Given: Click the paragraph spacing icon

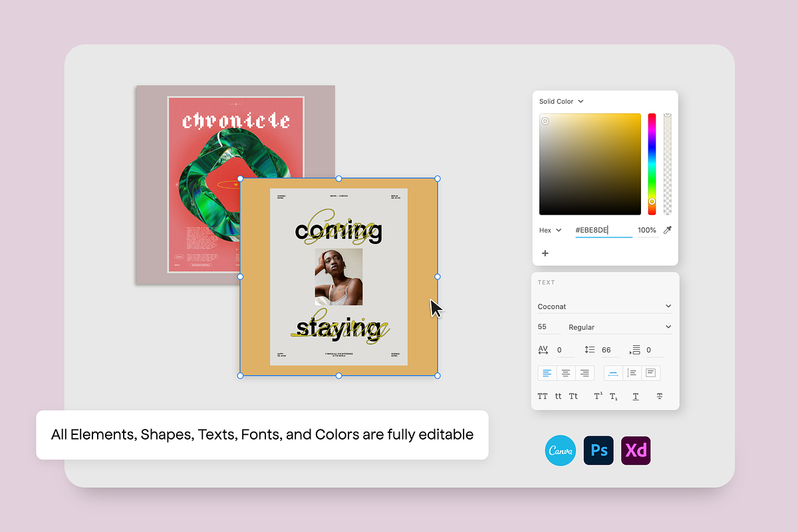Looking at the screenshot, I should pos(634,350).
